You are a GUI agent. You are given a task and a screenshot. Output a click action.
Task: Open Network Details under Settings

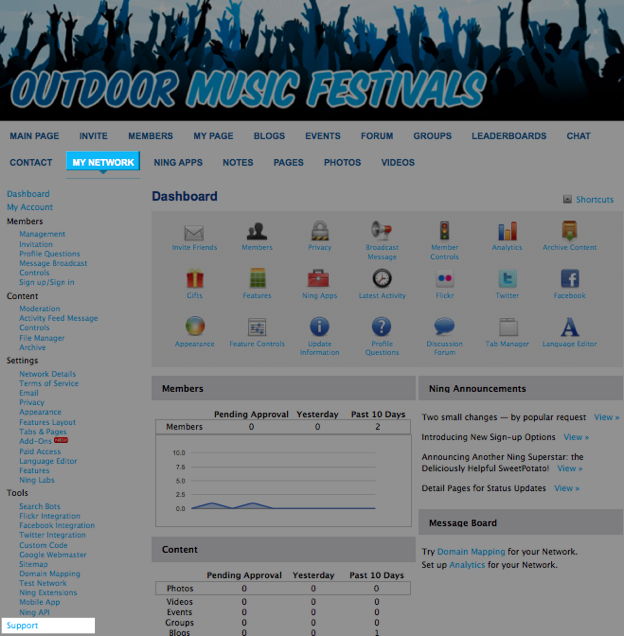[47, 374]
